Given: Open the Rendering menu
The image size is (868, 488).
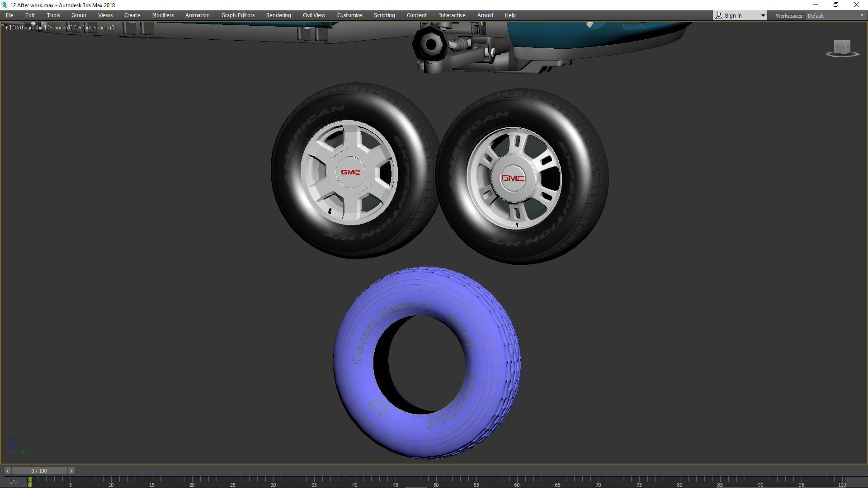Looking at the screenshot, I should click(x=278, y=15).
